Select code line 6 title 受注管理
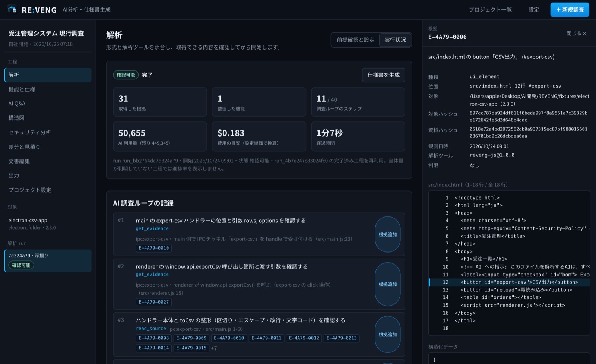This screenshot has width=596, height=364. [509, 236]
